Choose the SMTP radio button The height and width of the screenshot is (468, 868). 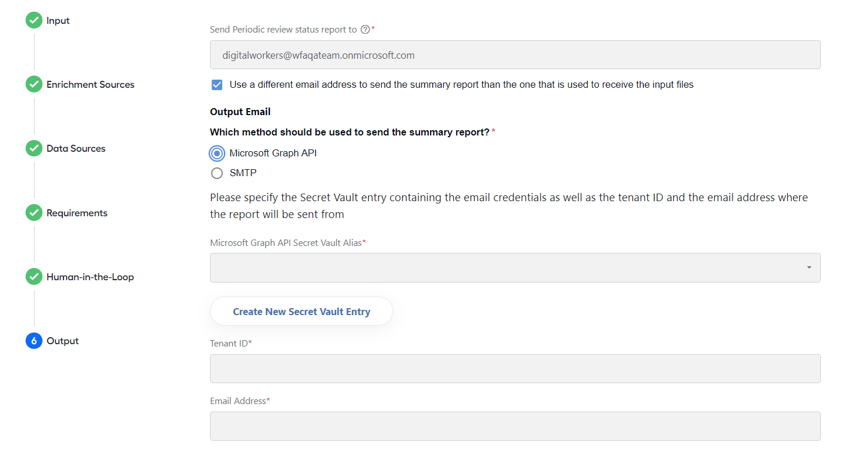coord(217,173)
